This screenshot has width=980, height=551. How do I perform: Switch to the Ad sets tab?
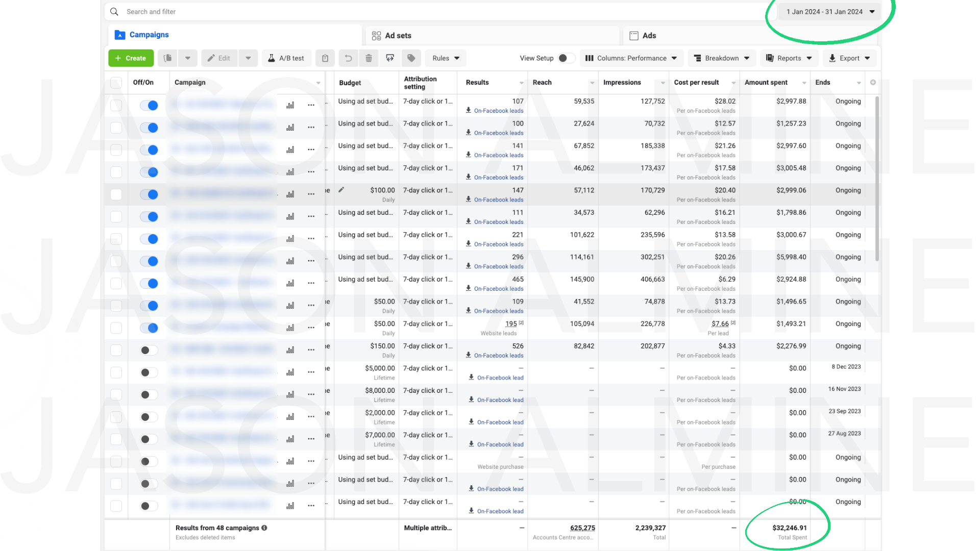(x=392, y=36)
